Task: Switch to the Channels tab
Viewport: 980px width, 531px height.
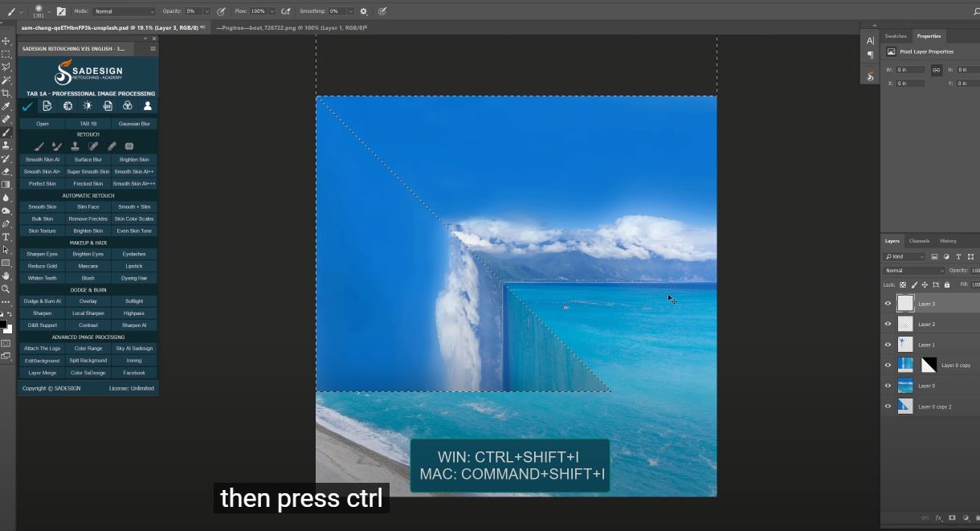Action: point(919,241)
